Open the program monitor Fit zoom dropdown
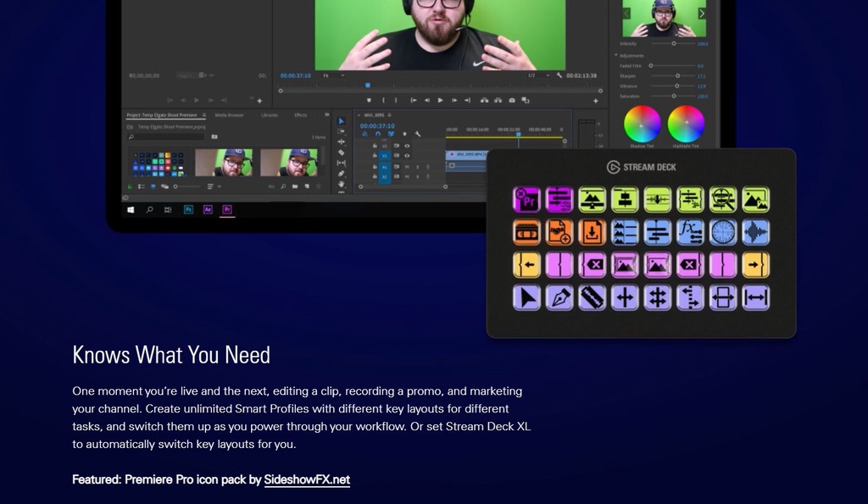The image size is (868, 504). (x=334, y=75)
